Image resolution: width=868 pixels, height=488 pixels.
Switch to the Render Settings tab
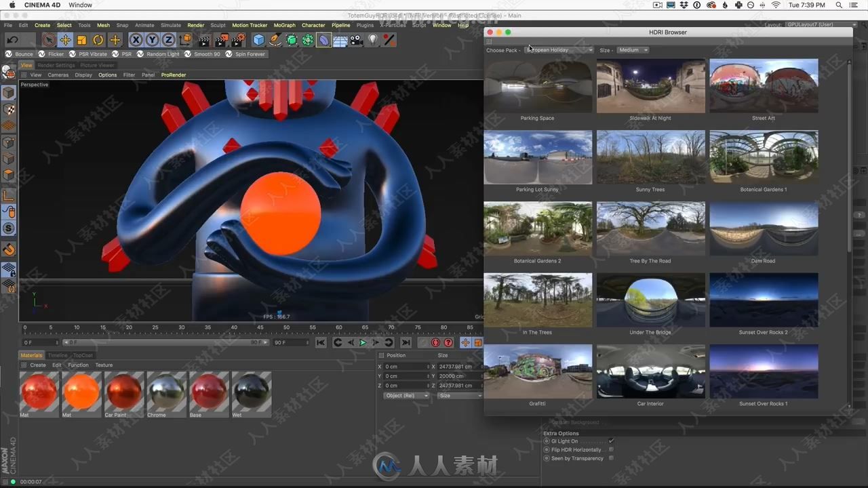tap(56, 65)
